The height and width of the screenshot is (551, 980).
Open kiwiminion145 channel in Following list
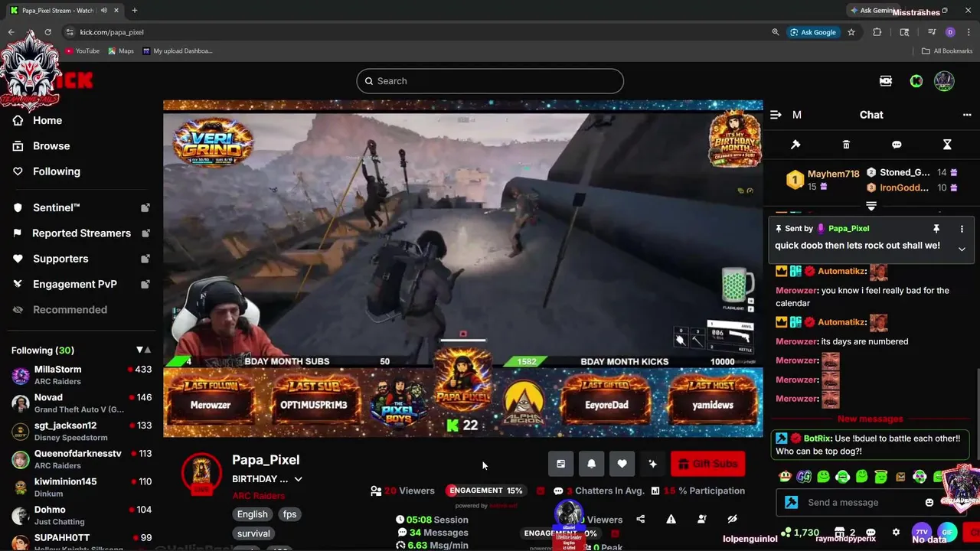point(80,487)
